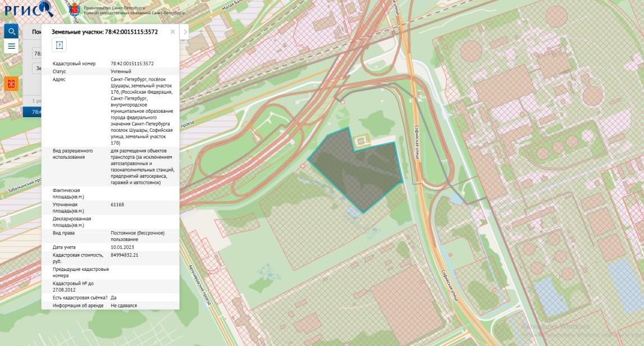Click the value Постоянное (бессрочное) пользование
This screenshot has height=346, width=644.
point(138,236)
